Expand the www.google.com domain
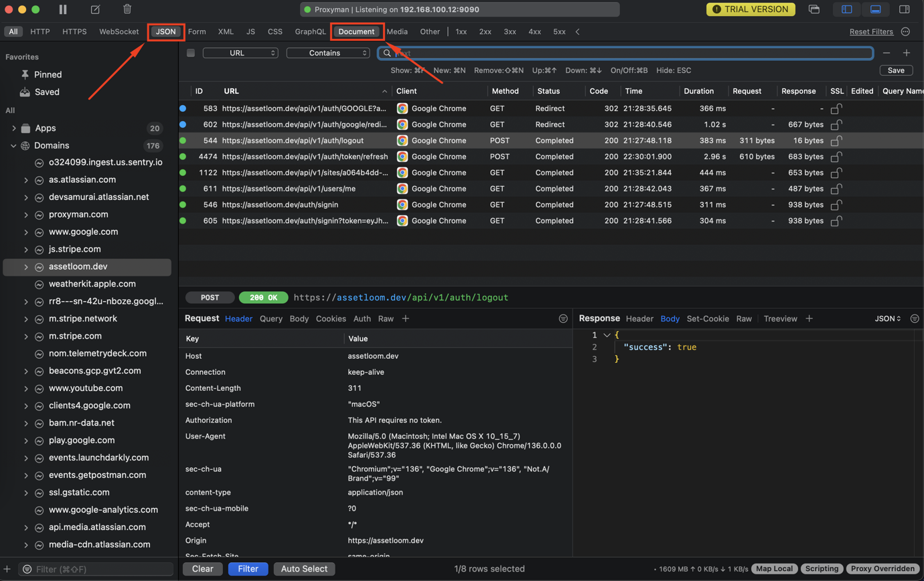The image size is (924, 581). [25, 232]
